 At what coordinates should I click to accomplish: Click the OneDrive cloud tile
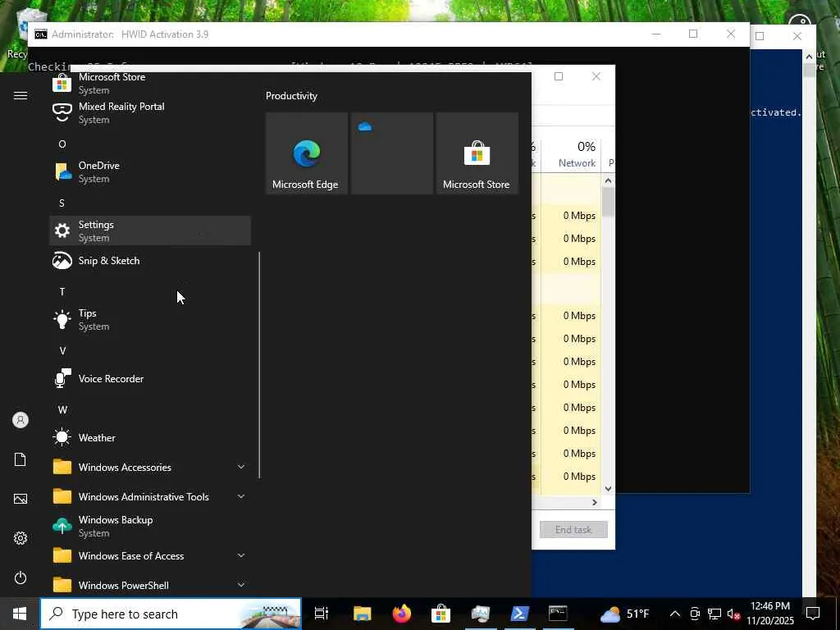(x=391, y=153)
